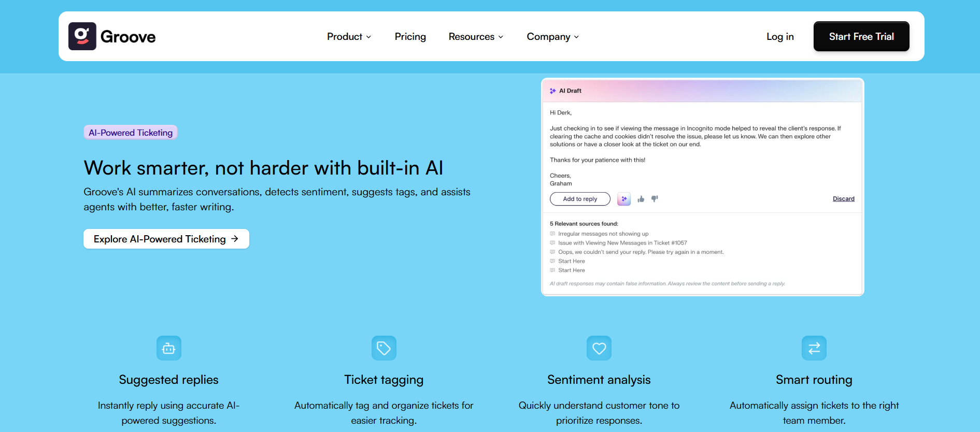The height and width of the screenshot is (432, 980).
Task: Click the Ticket tagging tag icon
Action: (x=384, y=348)
